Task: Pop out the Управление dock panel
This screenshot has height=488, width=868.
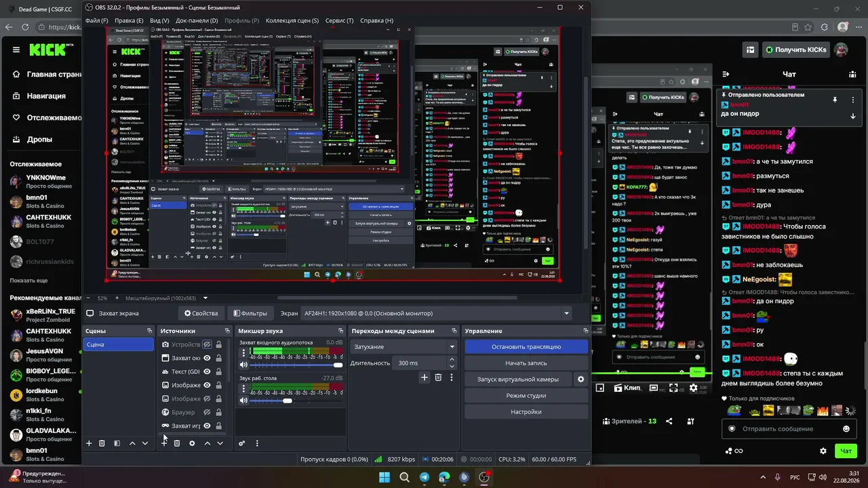Action: [x=585, y=331]
